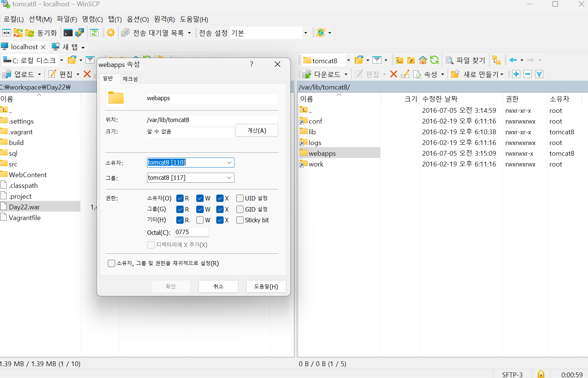Toggle the owner (소유자) R permission checkbox
This screenshot has height=378, width=588.
click(x=180, y=198)
